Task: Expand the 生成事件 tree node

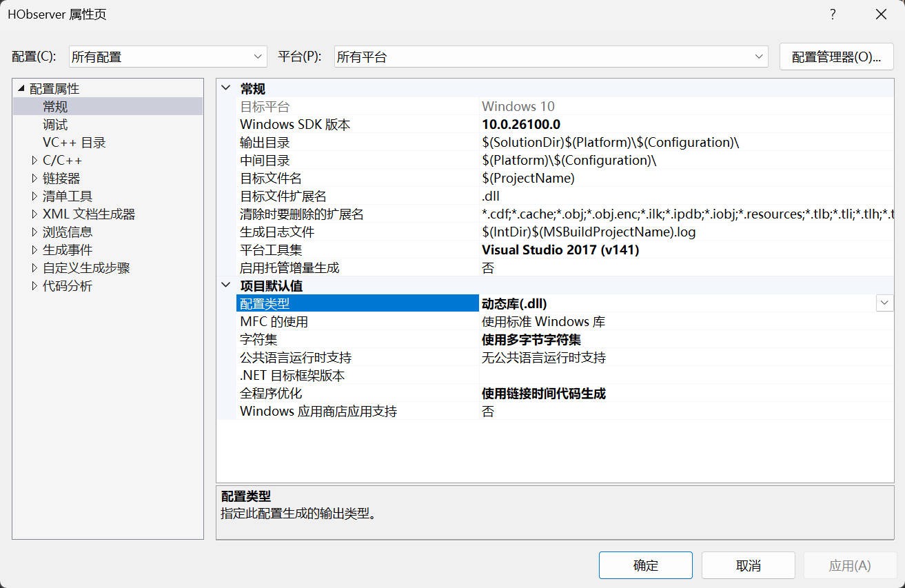Action: pos(34,250)
